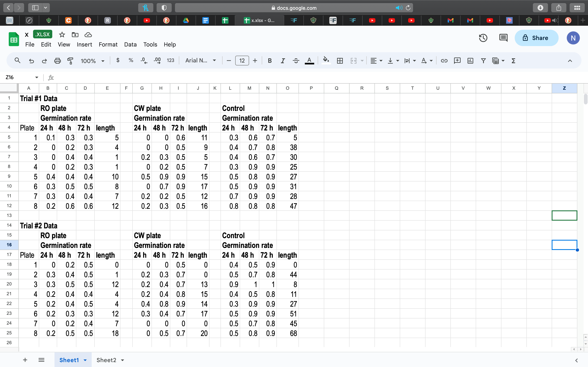Open the Sheet1 tab options arrow
The height and width of the screenshot is (367, 588).
point(85,360)
